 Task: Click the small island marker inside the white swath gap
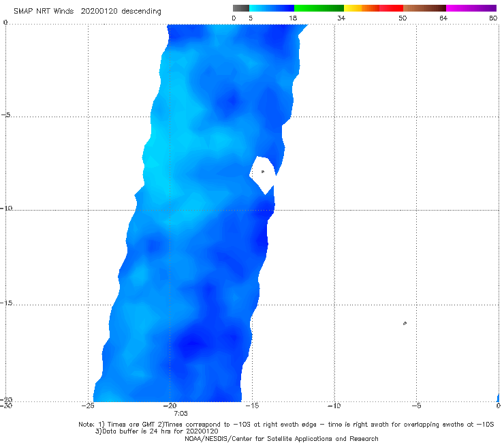[x=263, y=172]
